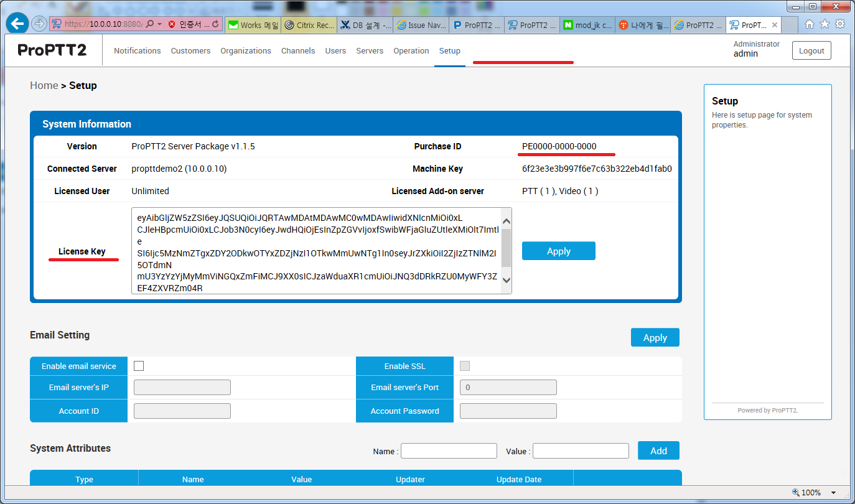Enable the email service checkbox
The height and width of the screenshot is (504, 855).
pos(139,366)
